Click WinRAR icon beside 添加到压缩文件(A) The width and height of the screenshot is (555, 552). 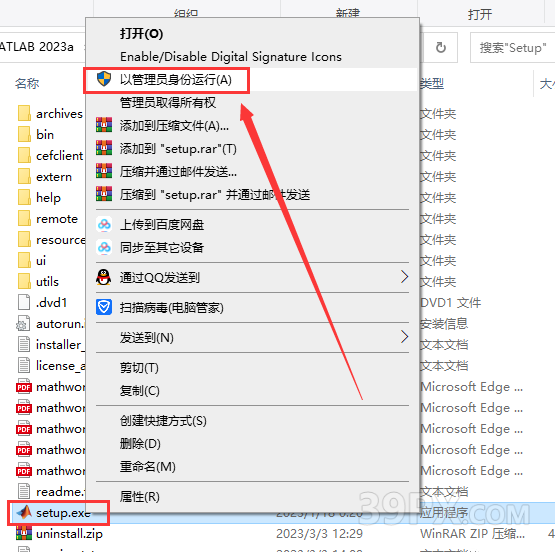coord(104,125)
